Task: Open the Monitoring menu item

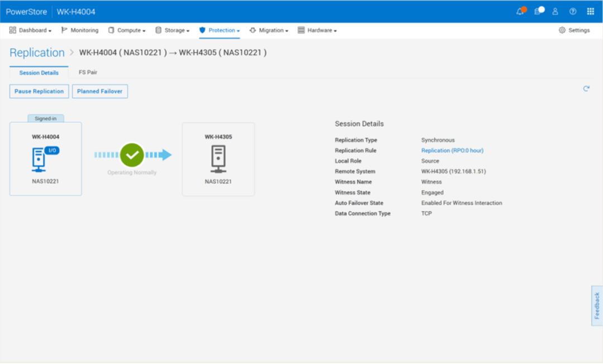Action: 80,30
